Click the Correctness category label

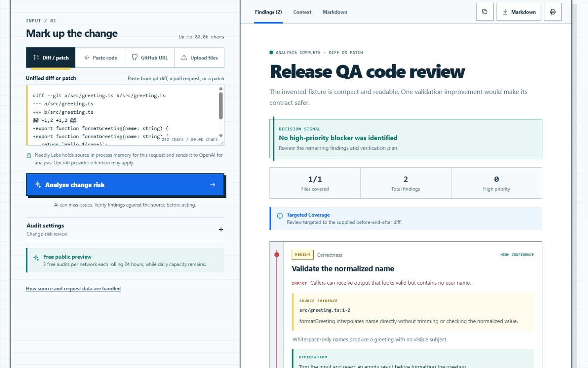point(330,255)
